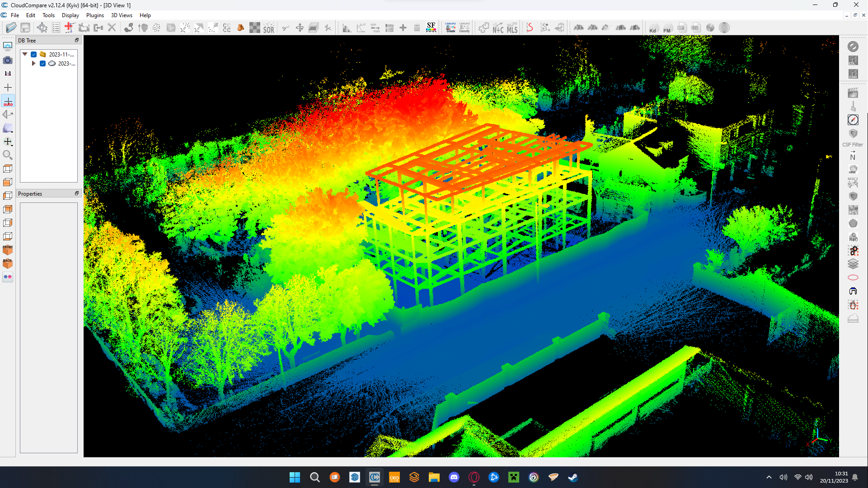Open the 3D Views menu
The image size is (868, 488).
pos(122,15)
